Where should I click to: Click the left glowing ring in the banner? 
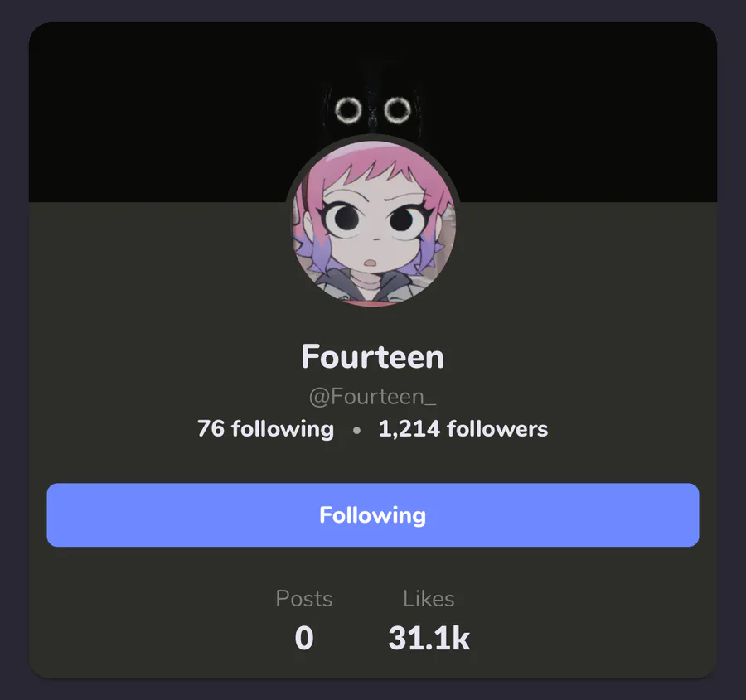[x=348, y=110]
